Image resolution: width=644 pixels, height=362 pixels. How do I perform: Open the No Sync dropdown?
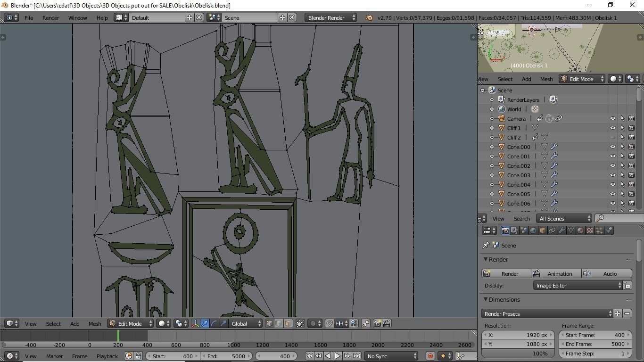391,356
